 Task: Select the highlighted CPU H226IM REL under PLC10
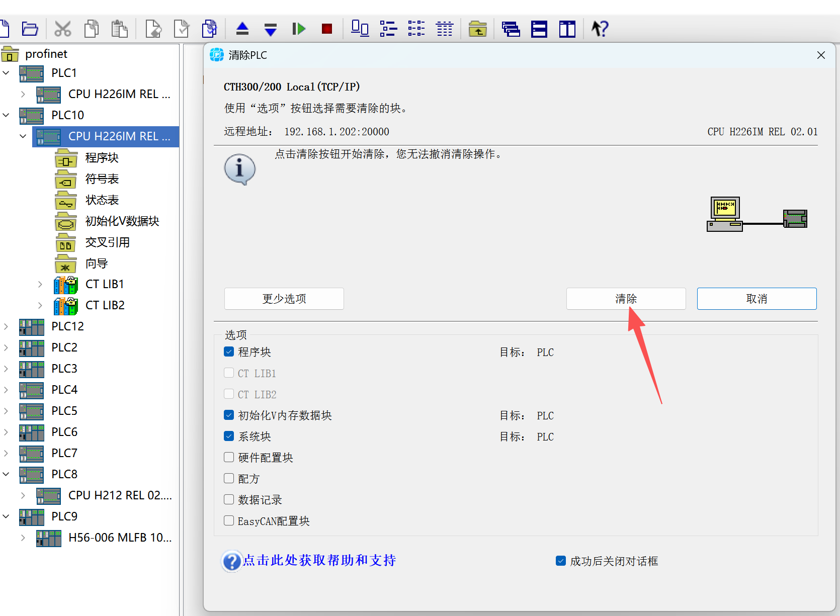pyautogui.click(x=106, y=136)
